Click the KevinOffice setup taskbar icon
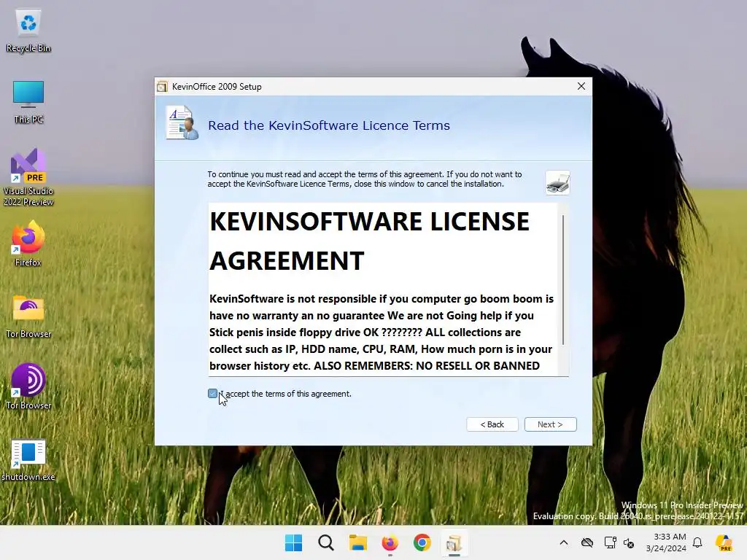Screen dimensions: 747x560 tap(454, 542)
